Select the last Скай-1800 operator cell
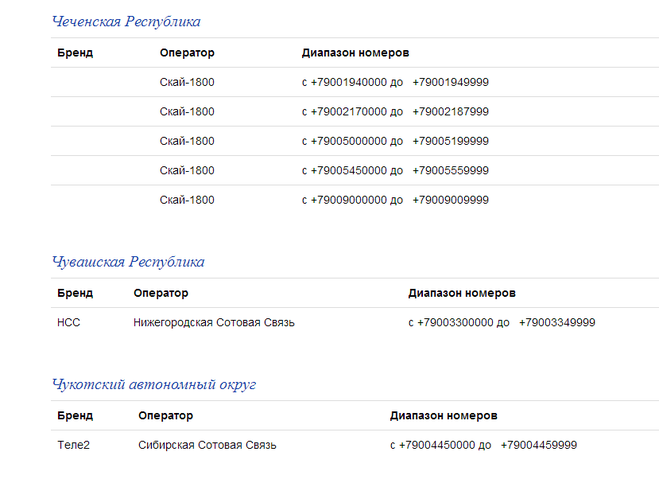This screenshot has height=483, width=659. pos(187,200)
